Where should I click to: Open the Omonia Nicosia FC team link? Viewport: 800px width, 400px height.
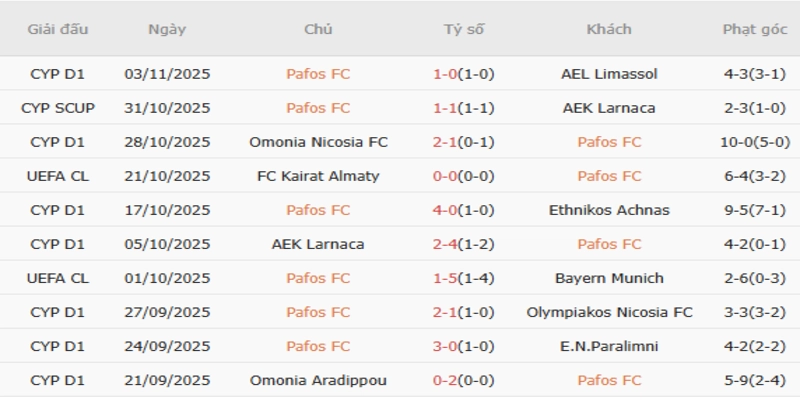(x=318, y=142)
